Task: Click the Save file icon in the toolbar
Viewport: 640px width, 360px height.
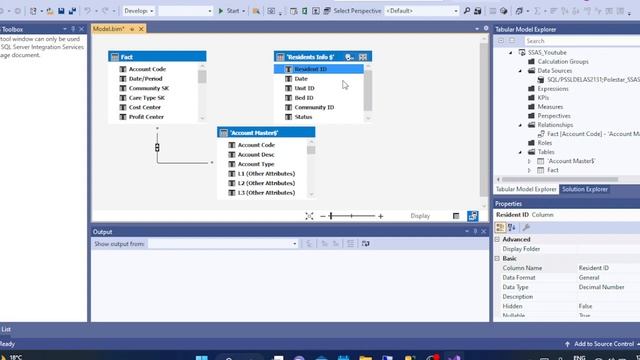Action: click(61, 11)
